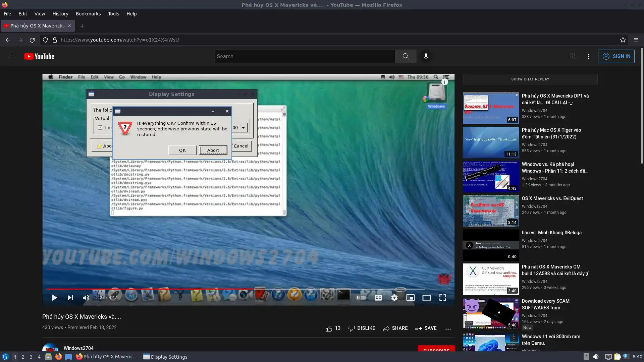Viewport: 644px width, 362px height.
Task: Click the SIGN IN button
Action: [616, 56]
